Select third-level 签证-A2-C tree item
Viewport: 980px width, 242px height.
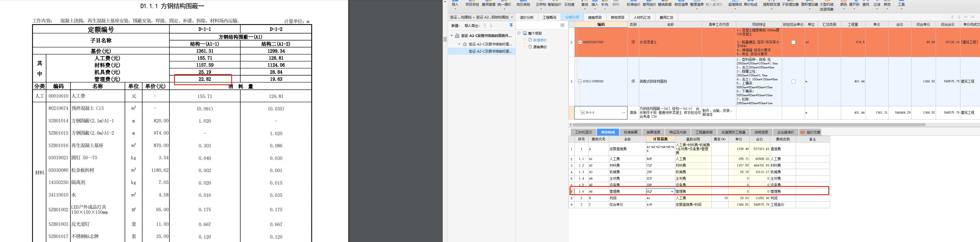pos(490,51)
